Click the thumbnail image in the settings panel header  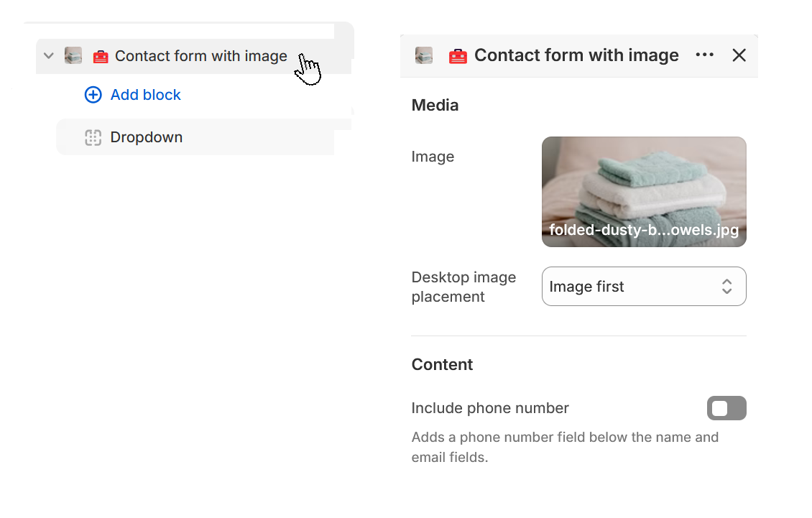[423, 55]
